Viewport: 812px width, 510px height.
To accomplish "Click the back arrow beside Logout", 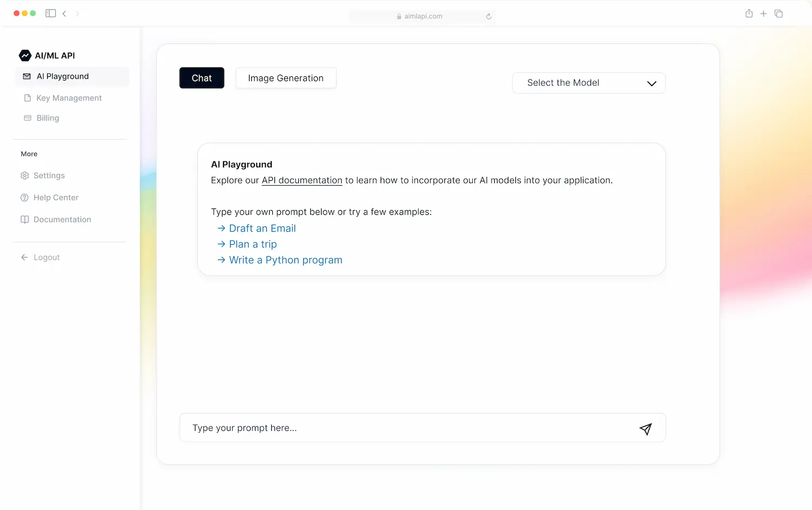I will tap(24, 257).
